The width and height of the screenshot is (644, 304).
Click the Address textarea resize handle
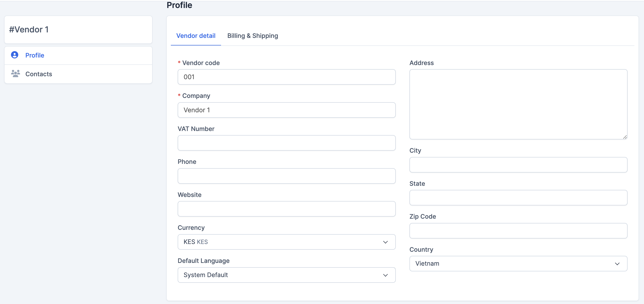pos(625,137)
